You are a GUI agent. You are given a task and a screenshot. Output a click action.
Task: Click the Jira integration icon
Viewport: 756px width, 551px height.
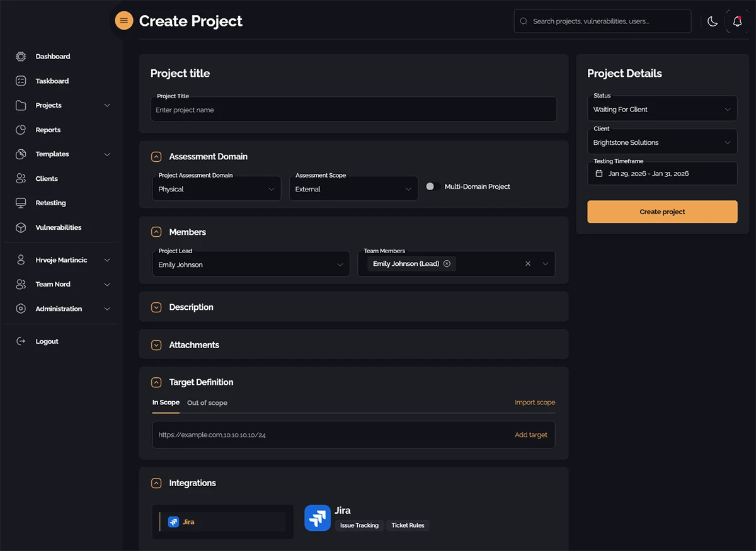(x=317, y=518)
